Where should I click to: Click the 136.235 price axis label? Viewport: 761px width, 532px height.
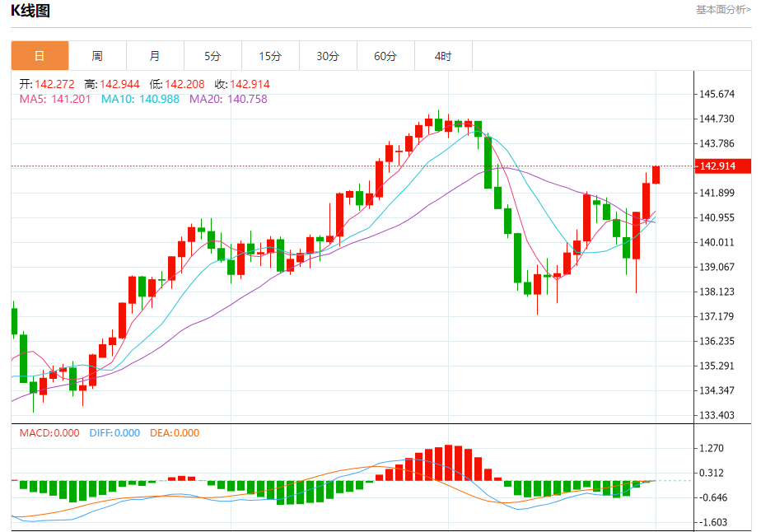click(717, 341)
